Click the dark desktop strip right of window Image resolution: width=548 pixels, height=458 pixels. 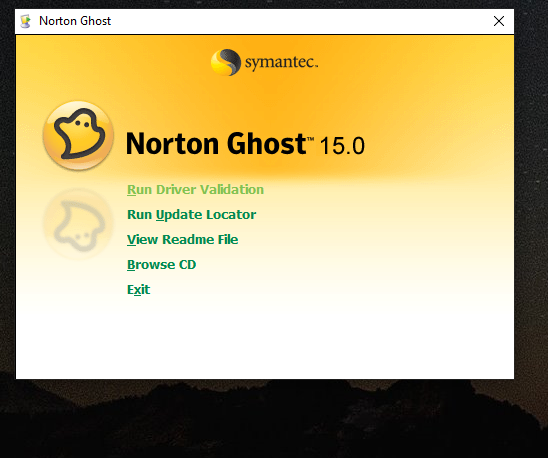[x=531, y=192]
